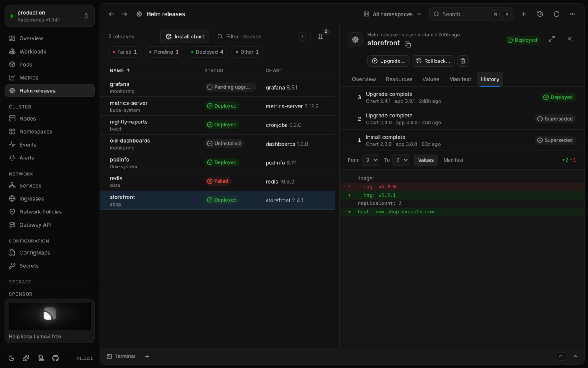Toggle the Deployed 4 filter chip
The width and height of the screenshot is (588, 368).
[x=207, y=52]
